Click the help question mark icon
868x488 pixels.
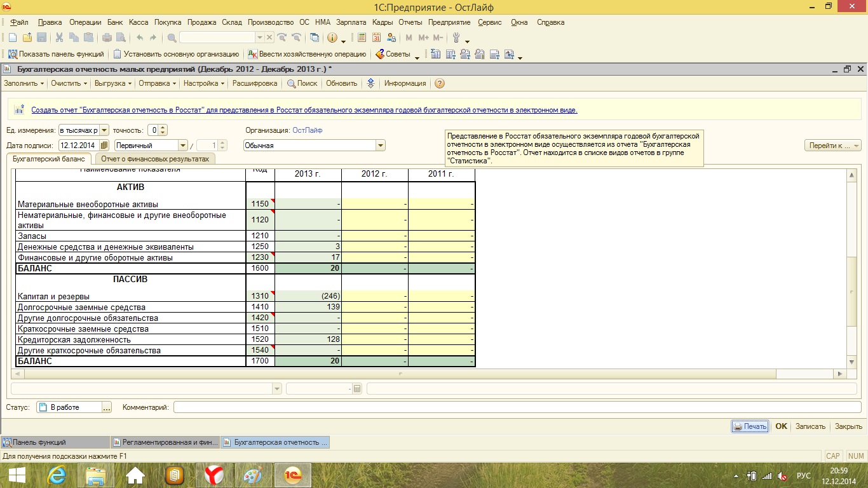(x=439, y=83)
